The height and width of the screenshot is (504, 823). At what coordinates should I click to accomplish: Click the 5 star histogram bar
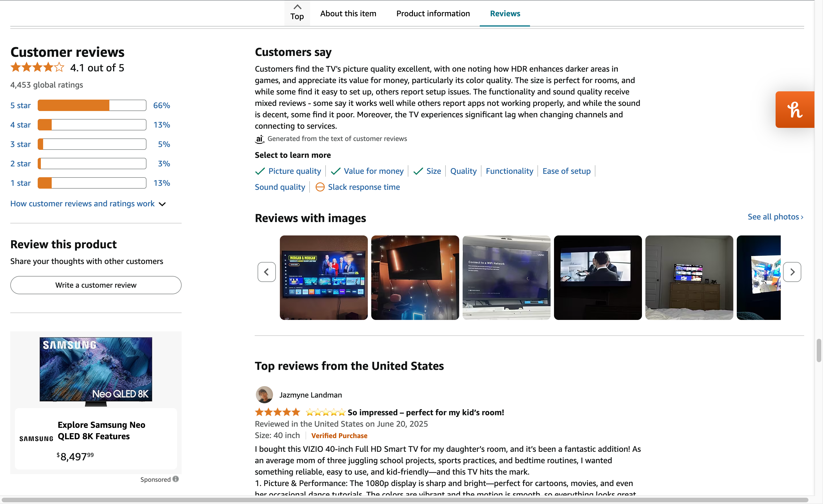[x=92, y=105]
